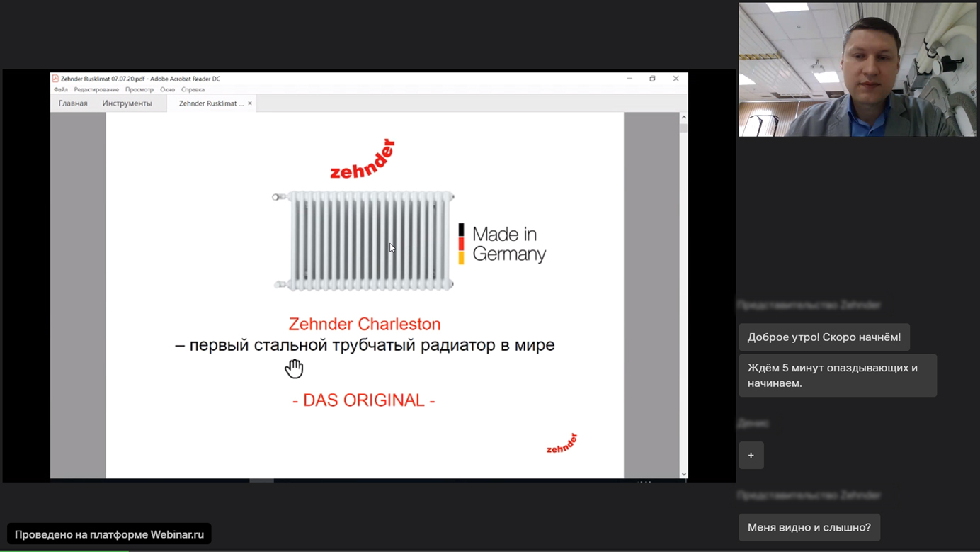Open the Просмотр menu
Screen dimensions: 980x552
pyautogui.click(x=139, y=90)
